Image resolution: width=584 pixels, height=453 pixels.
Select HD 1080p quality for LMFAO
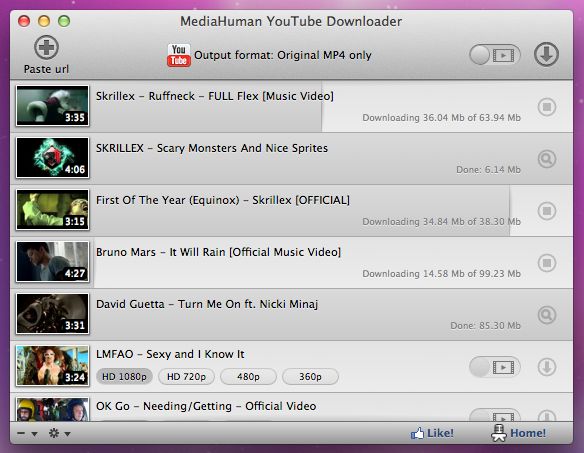pyautogui.click(x=124, y=377)
